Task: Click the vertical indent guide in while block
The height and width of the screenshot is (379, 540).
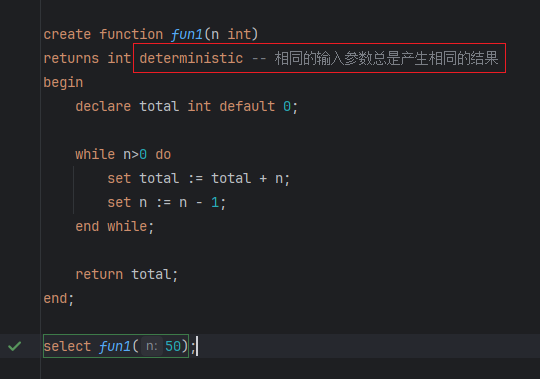Action: 73,190
